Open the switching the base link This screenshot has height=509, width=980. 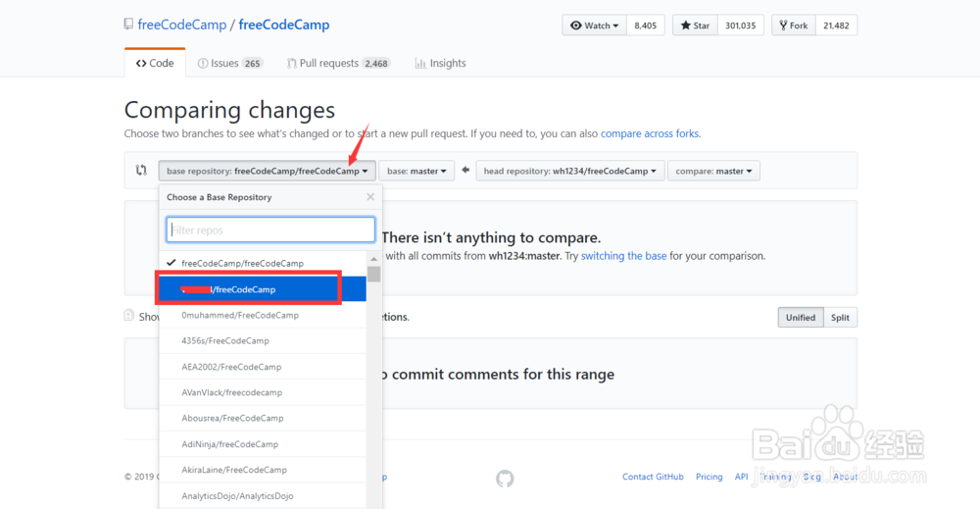tap(623, 256)
